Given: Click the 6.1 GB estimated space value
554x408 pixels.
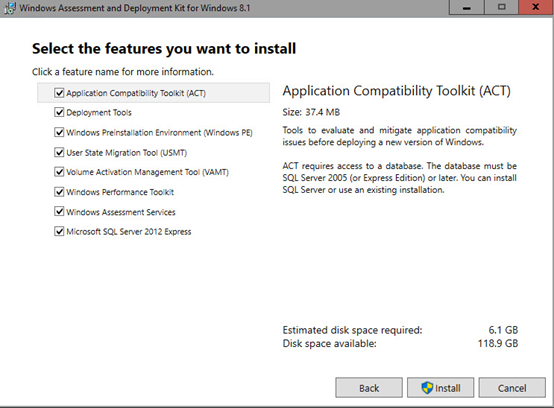Looking at the screenshot, I should tap(503, 330).
